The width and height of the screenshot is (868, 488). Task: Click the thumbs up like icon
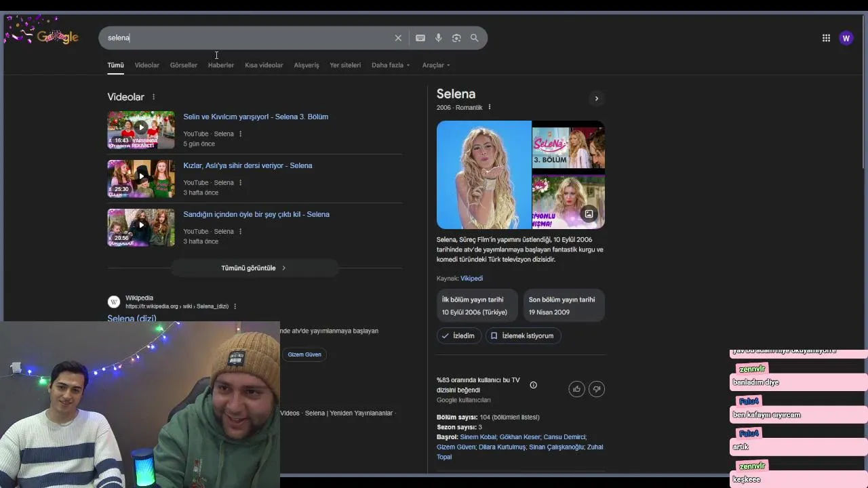pos(576,388)
